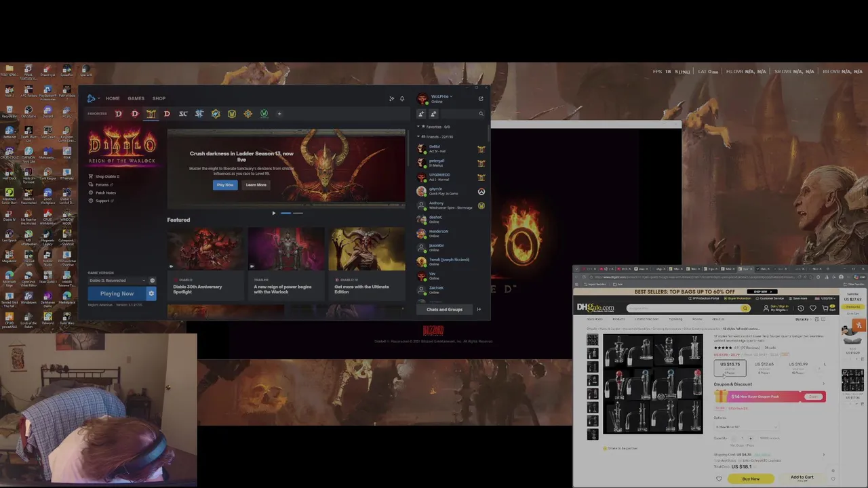Open Chats and Groups
The image size is (868, 488).
[444, 310]
